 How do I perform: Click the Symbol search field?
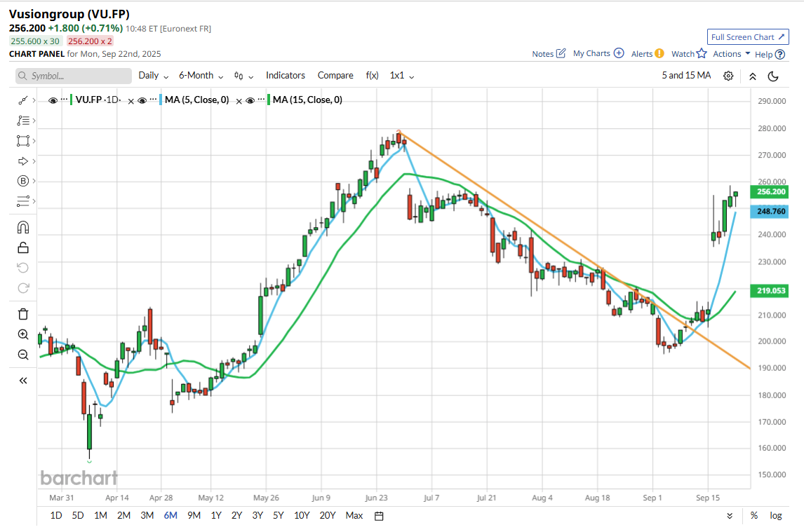click(x=73, y=75)
